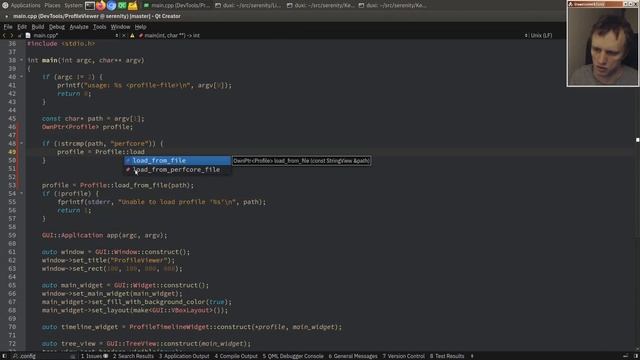Choose load_from_perfcore_file completion suggestion
This screenshot has width=640, height=360.
(178, 170)
